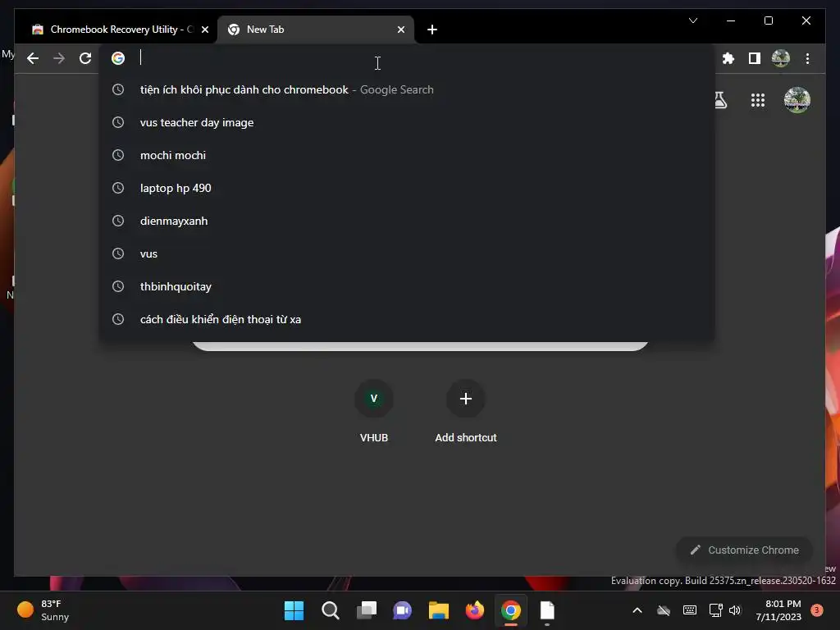Viewport: 840px width, 630px height.
Task: Open the VHUB shortcut
Action: pos(374,412)
